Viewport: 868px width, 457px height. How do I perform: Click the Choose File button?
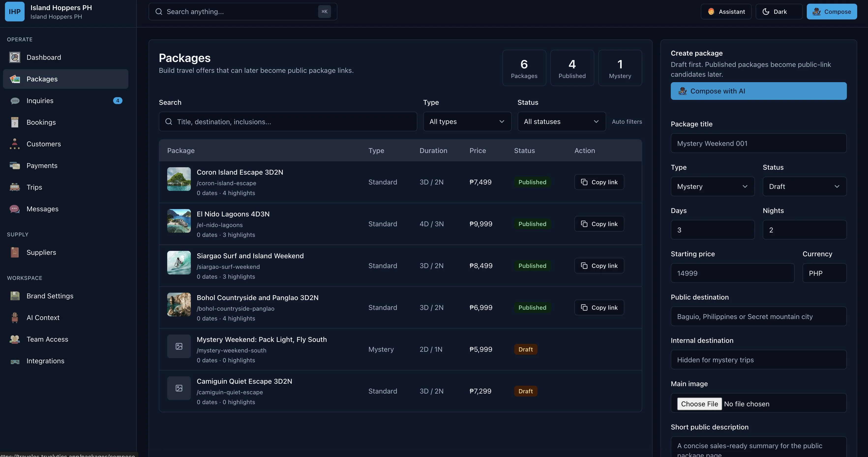(699, 404)
